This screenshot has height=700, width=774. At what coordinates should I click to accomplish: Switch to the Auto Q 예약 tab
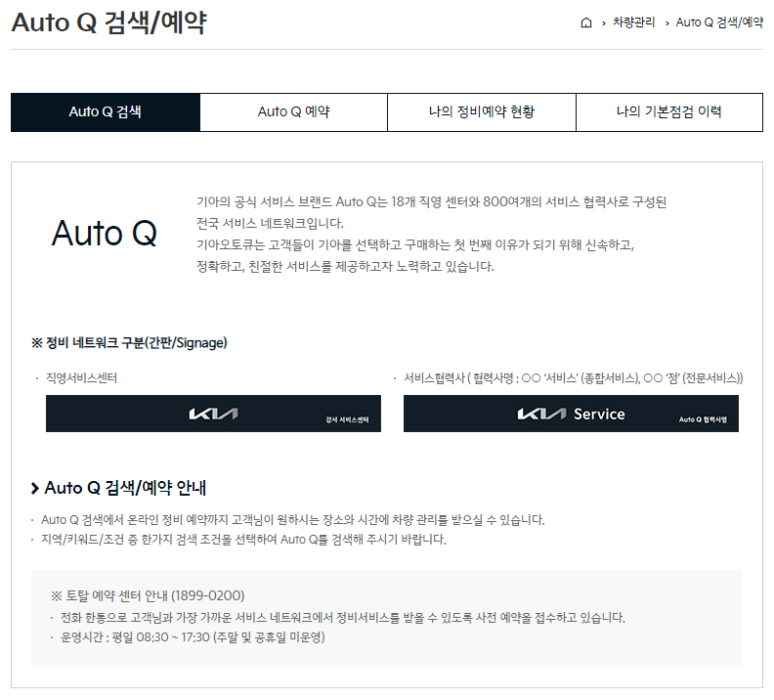click(x=294, y=112)
